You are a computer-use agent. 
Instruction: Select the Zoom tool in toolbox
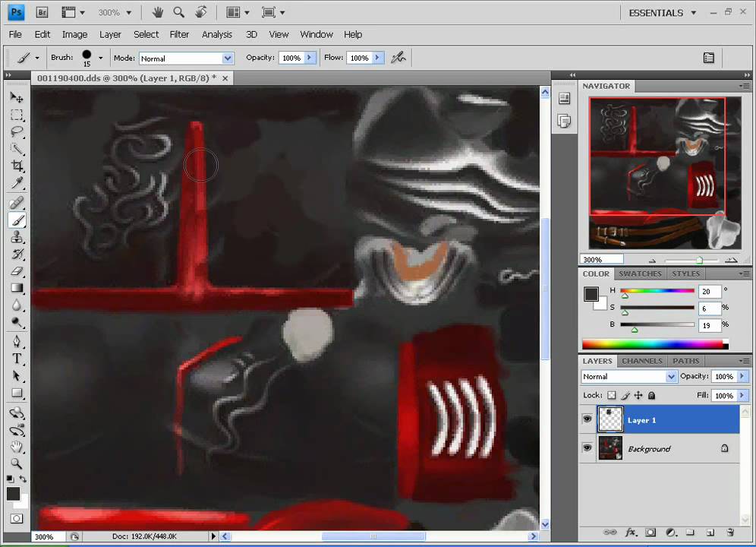tap(17, 463)
